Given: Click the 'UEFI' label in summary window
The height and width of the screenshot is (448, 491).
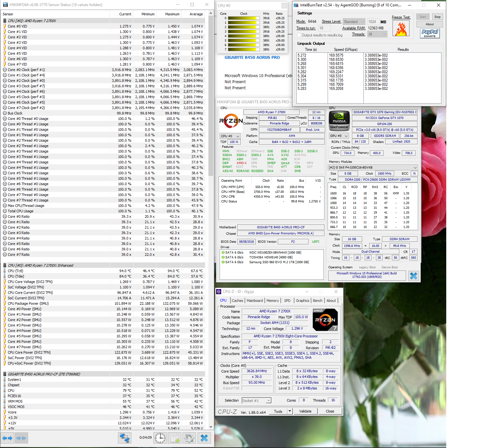Looking at the screenshot, I should click(x=316, y=242).
